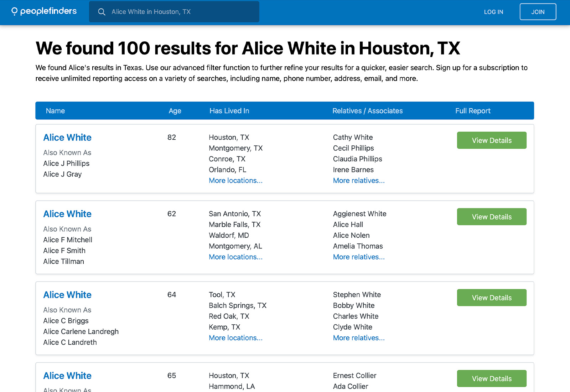Select location Hammond, LA
This screenshot has width=570, height=392.
coord(232,386)
